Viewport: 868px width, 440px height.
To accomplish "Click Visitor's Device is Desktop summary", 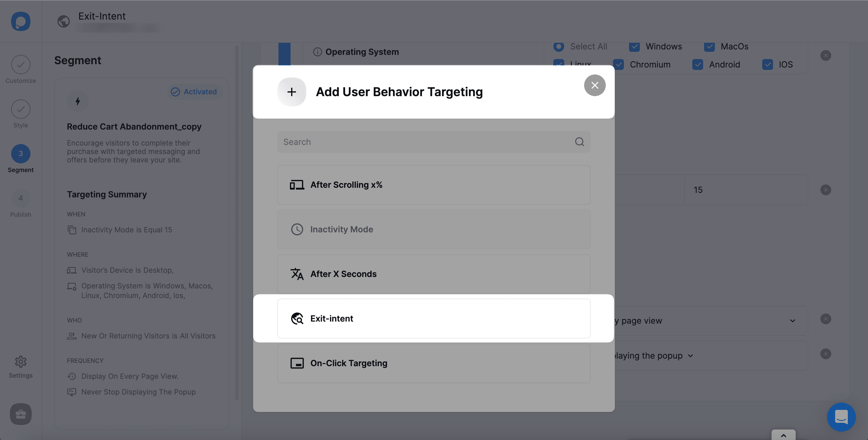I will point(127,270).
